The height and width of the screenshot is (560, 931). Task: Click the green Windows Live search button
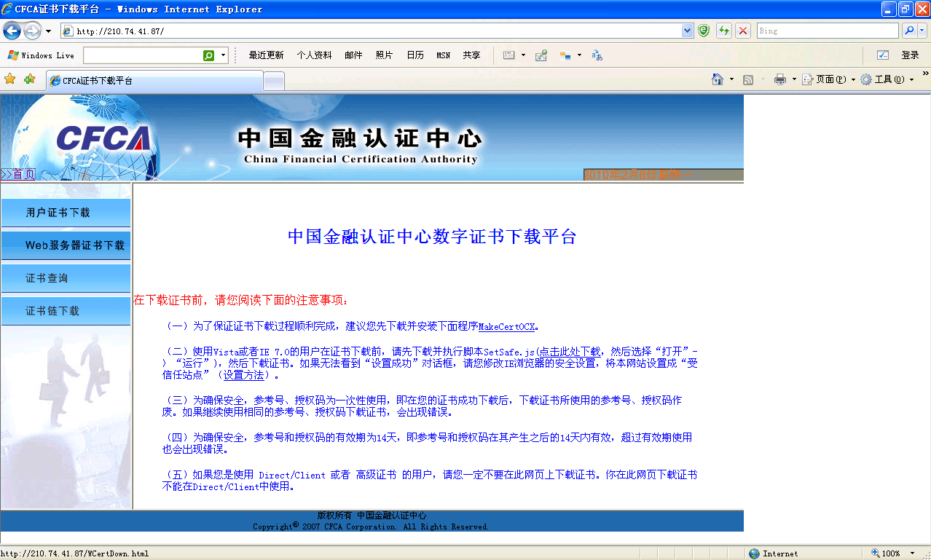209,55
